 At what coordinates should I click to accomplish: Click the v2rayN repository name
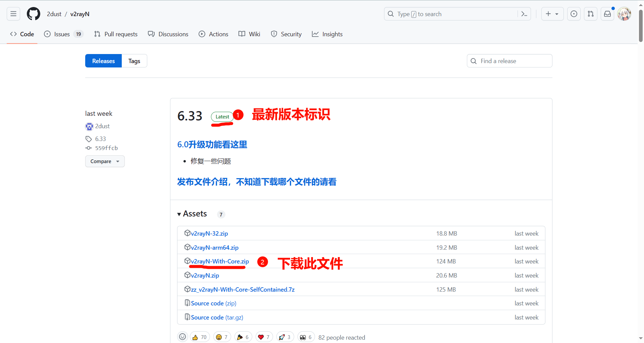(x=80, y=14)
